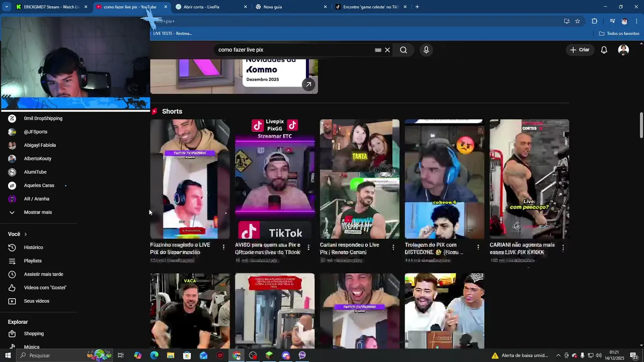
Task: Show hidden system tray icons chevron
Action: tap(558, 355)
